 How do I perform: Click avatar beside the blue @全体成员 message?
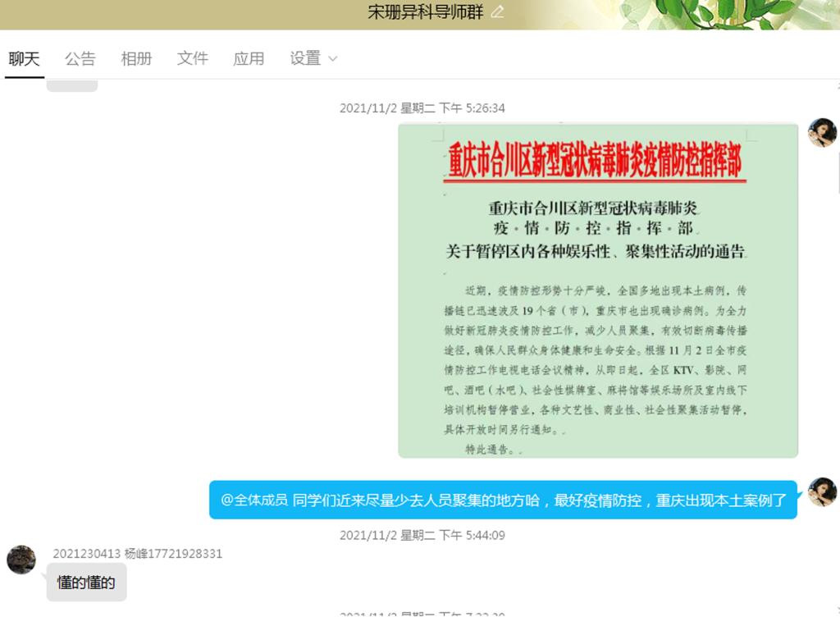822,492
